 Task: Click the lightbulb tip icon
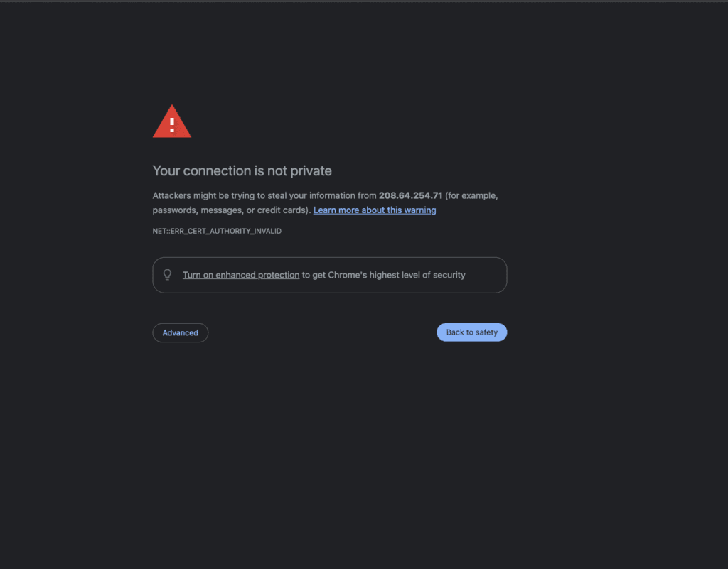pos(168,274)
